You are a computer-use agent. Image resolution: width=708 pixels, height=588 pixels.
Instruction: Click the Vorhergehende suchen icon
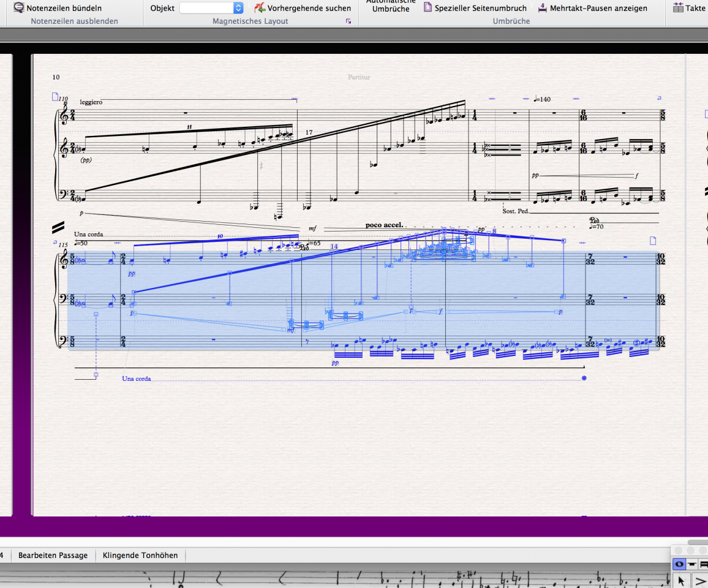tap(259, 8)
